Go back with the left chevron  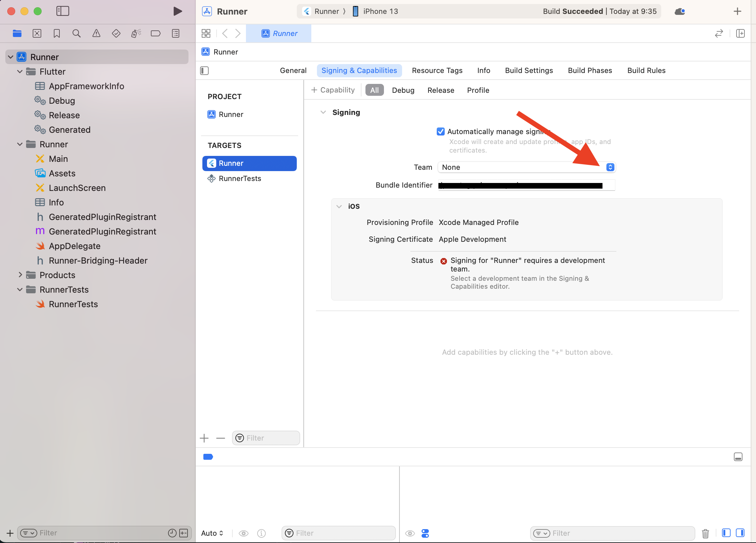click(225, 33)
